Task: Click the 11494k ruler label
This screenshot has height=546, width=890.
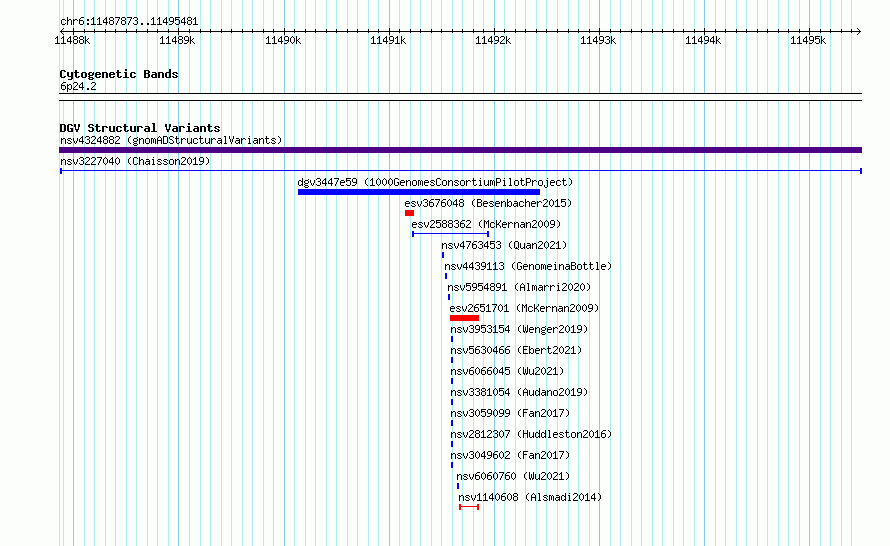Action: (x=703, y=40)
